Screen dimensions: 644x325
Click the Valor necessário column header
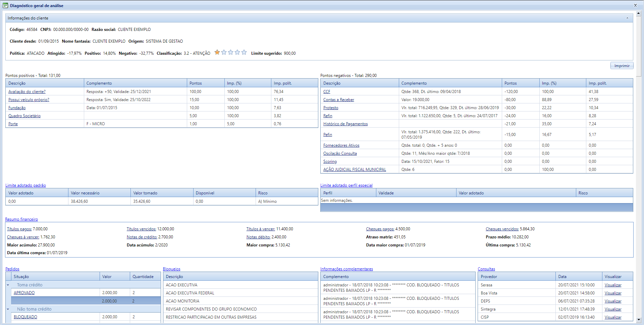99,193
